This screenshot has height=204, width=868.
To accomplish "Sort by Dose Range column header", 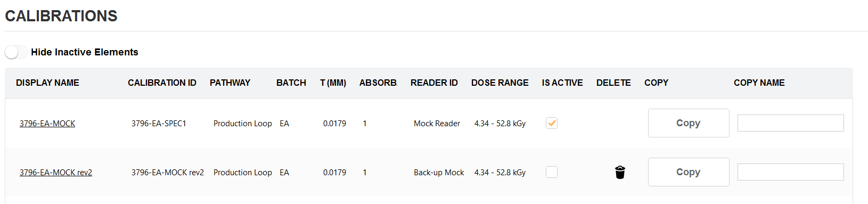I will coord(500,83).
